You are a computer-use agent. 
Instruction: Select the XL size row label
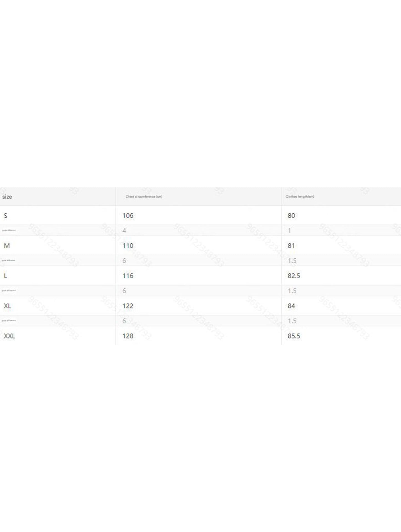(7, 306)
